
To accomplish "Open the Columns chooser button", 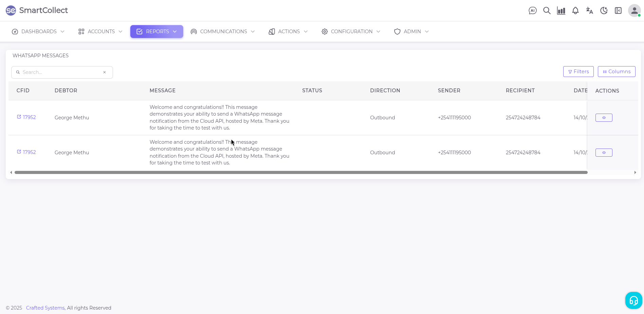I will 616,72.
